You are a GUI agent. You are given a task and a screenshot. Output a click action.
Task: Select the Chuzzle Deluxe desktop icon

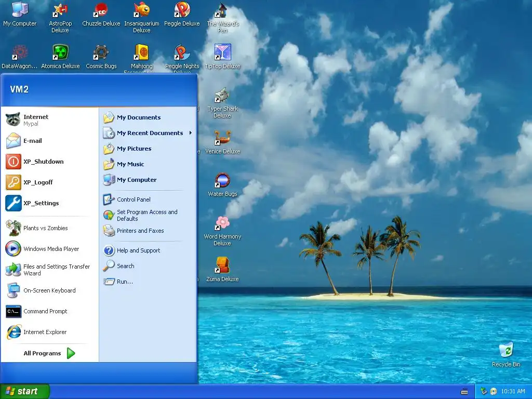[101, 14]
